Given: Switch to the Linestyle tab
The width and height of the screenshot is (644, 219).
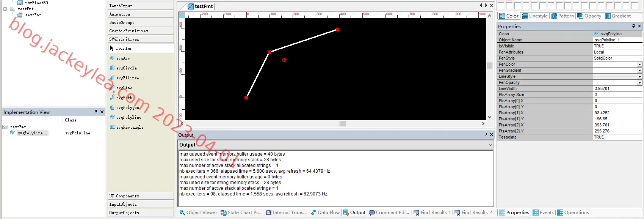Looking at the screenshot, I should click(535, 16).
